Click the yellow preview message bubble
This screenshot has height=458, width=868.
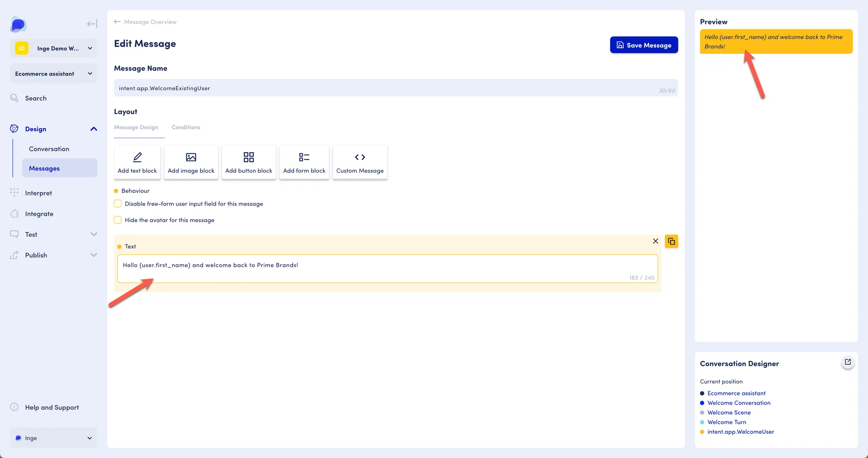[x=776, y=42]
